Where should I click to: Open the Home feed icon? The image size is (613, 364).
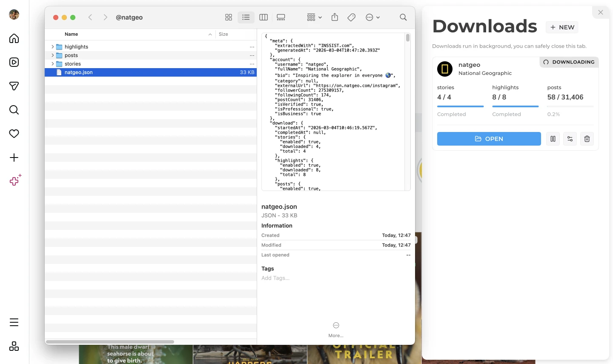pos(14,38)
